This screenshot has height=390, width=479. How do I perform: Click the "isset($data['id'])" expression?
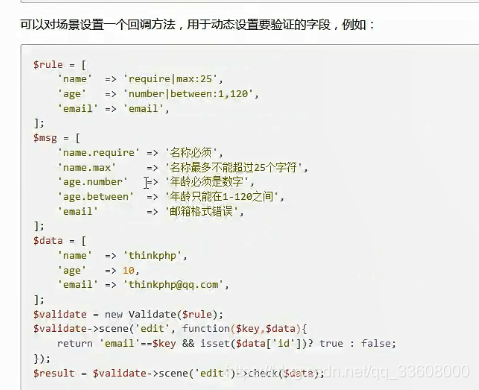[x=254, y=344]
